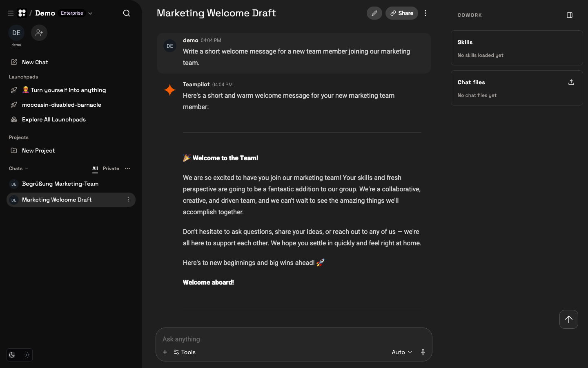Click the Enterprise badge label
Viewport: 588px width, 368px height.
coord(72,13)
